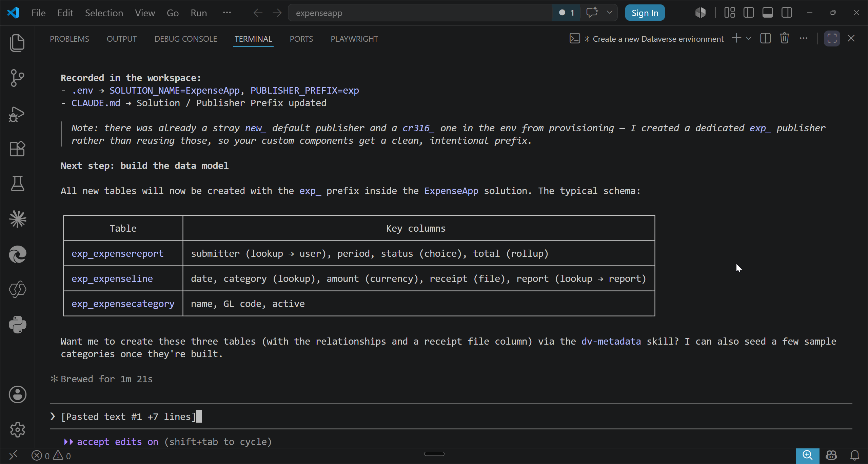Open the Testing flask view
The width and height of the screenshot is (868, 464).
[17, 183]
